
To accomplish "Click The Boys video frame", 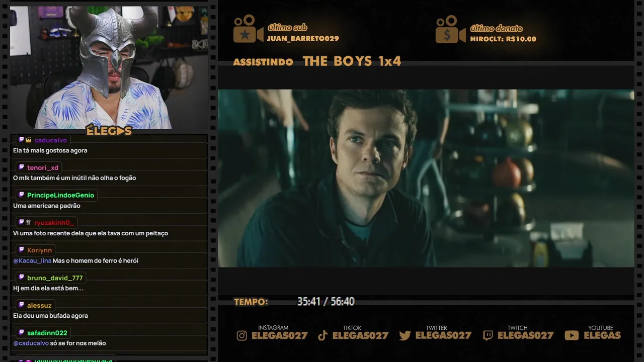I will (x=426, y=178).
